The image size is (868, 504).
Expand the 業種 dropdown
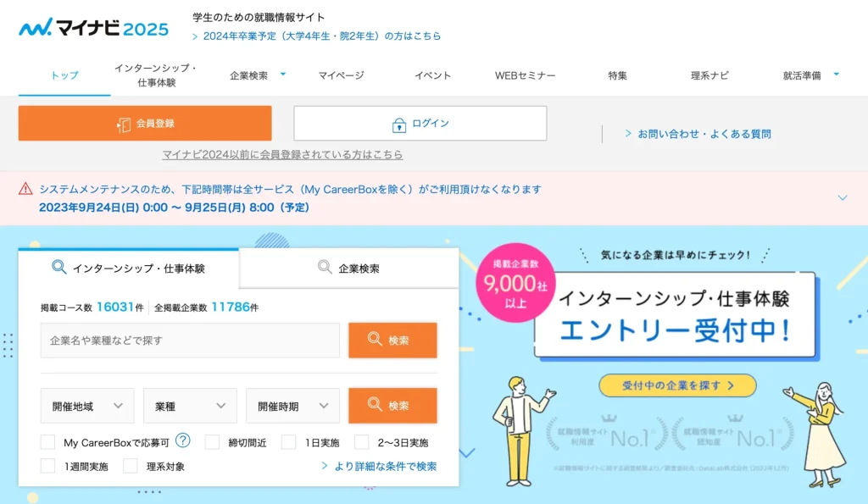click(190, 406)
